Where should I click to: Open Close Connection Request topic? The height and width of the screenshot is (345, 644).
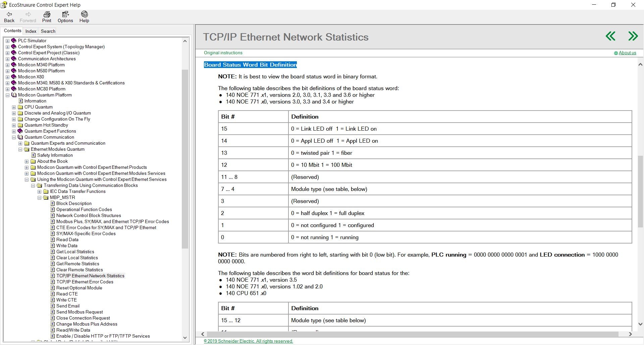[x=83, y=318]
